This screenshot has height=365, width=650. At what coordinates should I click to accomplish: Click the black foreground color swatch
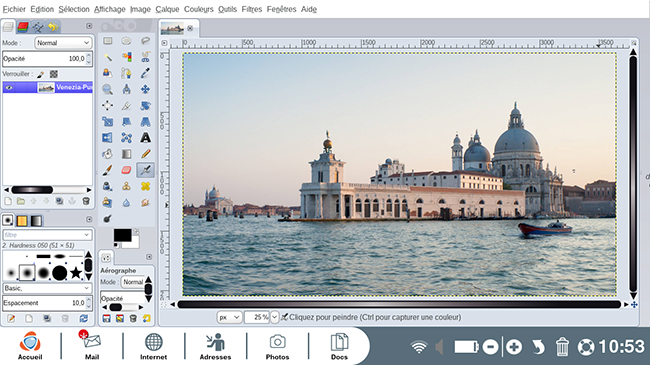pyautogui.click(x=122, y=235)
